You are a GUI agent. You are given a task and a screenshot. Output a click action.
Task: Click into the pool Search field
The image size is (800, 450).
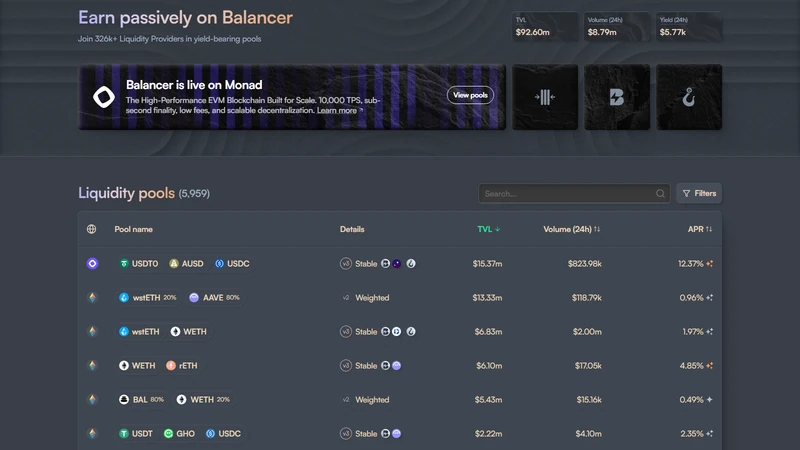click(574, 193)
